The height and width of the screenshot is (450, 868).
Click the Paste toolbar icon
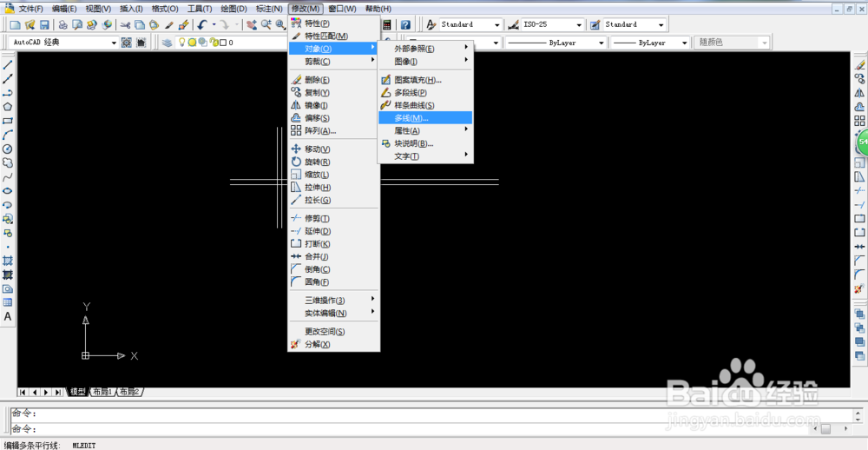pyautogui.click(x=155, y=24)
